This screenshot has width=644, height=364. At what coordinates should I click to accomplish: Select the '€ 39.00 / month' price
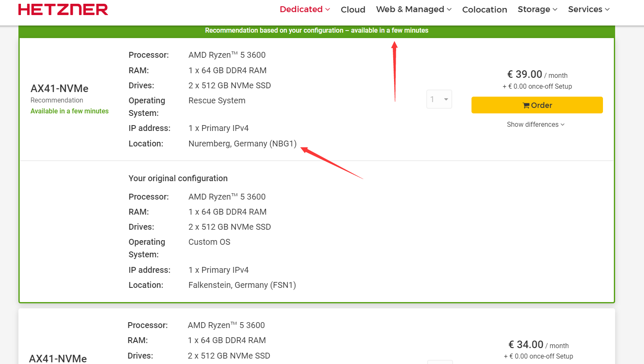pyautogui.click(x=537, y=74)
